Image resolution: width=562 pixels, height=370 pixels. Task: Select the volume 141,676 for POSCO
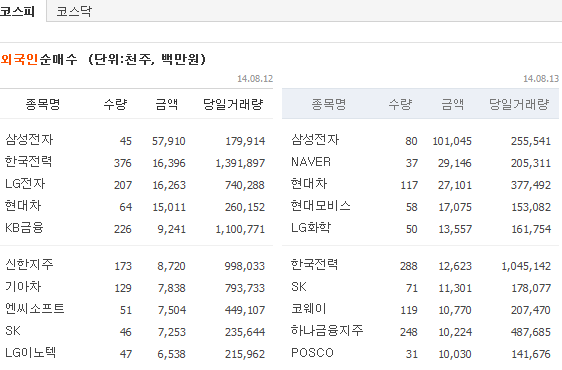point(531,355)
